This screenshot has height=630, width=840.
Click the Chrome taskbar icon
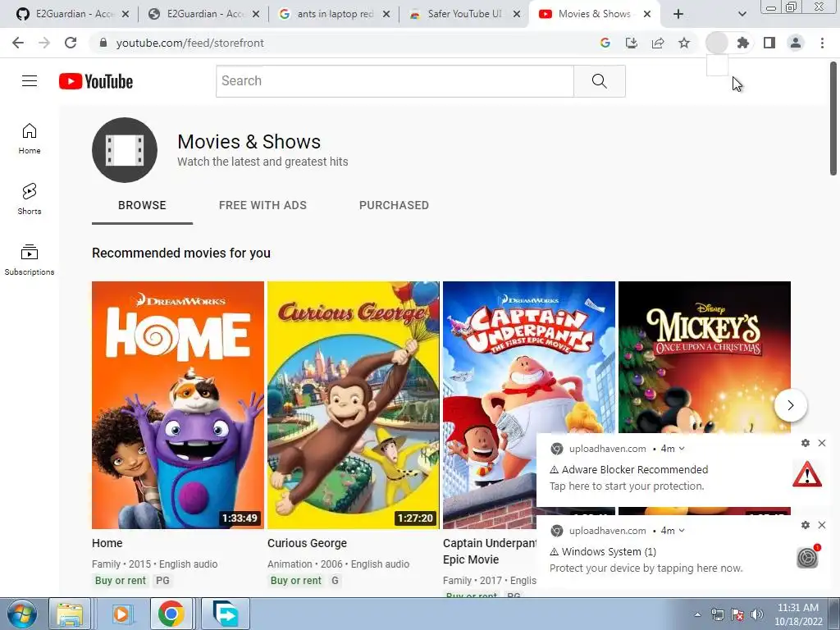tap(171, 614)
